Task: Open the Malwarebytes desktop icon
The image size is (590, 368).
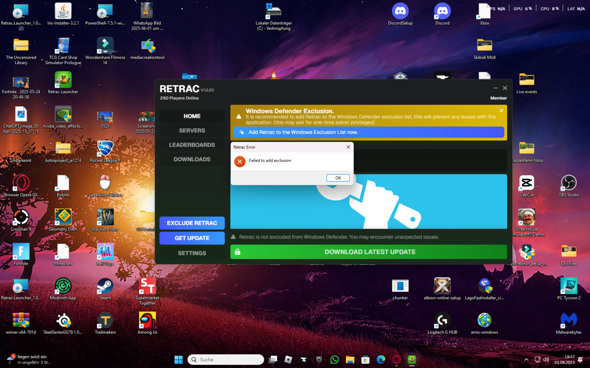Action: pyautogui.click(x=569, y=323)
